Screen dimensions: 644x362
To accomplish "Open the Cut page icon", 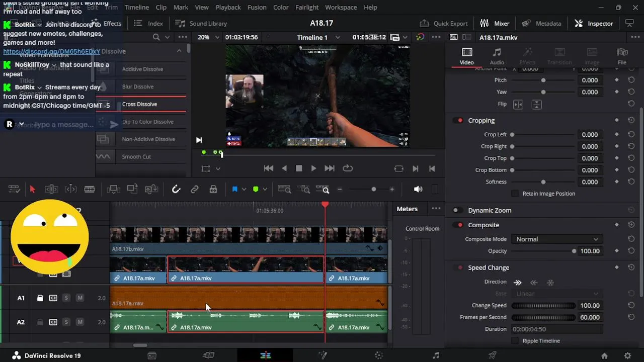I will (x=208, y=355).
